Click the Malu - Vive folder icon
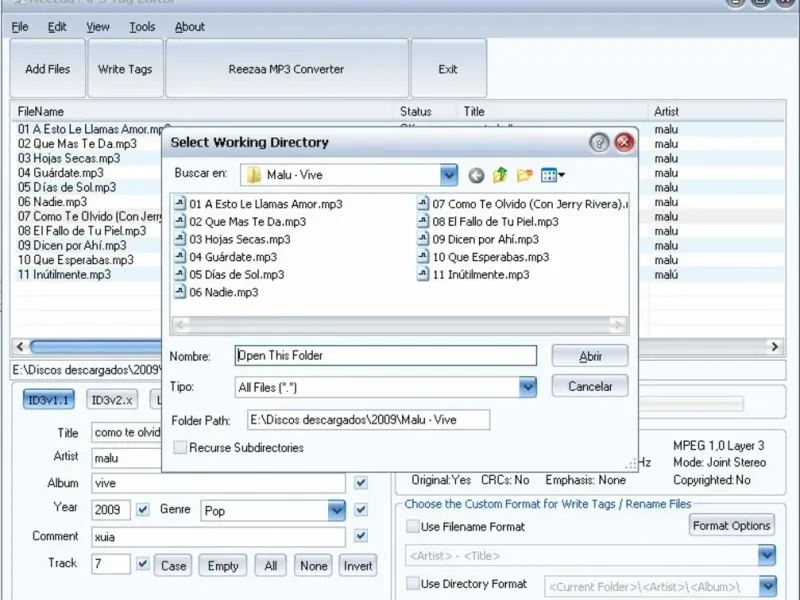 pyautogui.click(x=254, y=175)
